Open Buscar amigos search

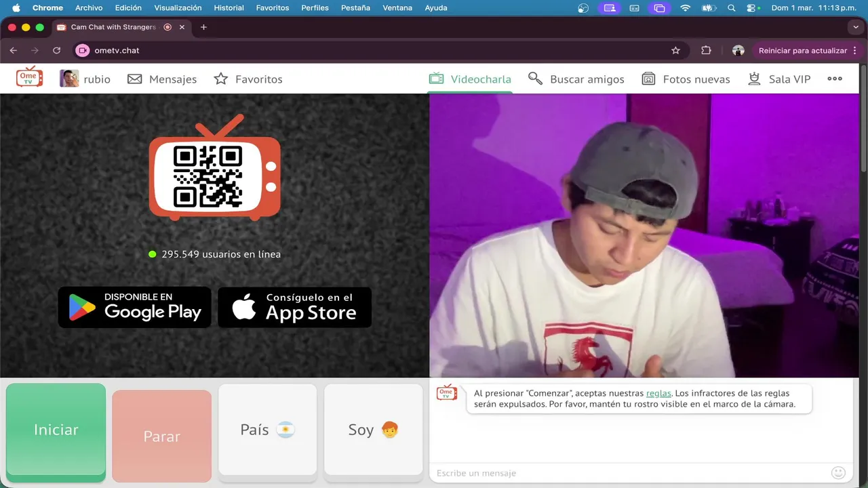[x=576, y=79]
